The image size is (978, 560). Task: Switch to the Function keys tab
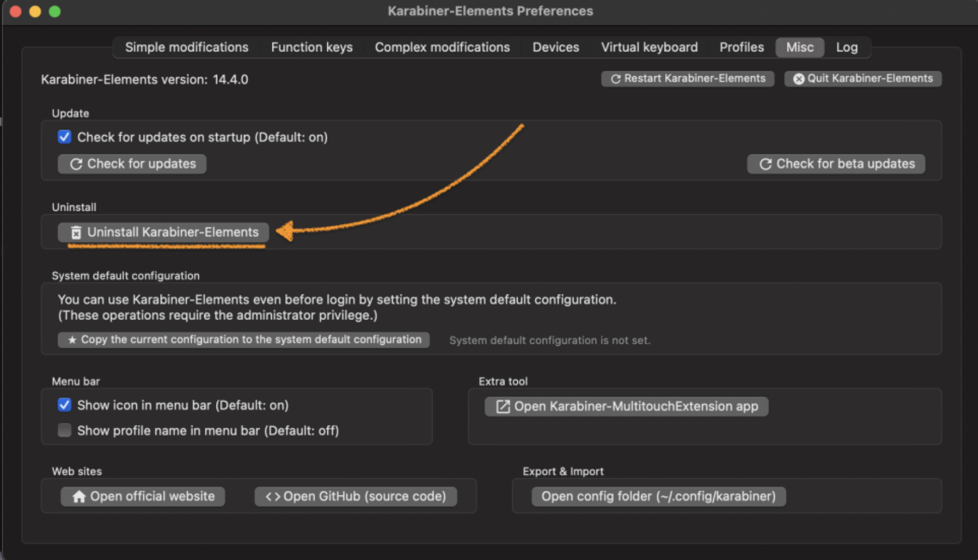click(312, 48)
